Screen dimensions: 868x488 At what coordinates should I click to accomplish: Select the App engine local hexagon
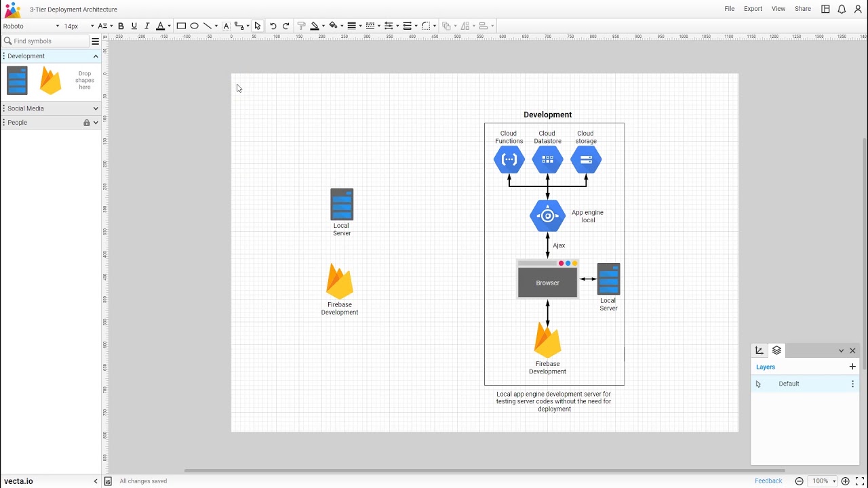tap(548, 216)
